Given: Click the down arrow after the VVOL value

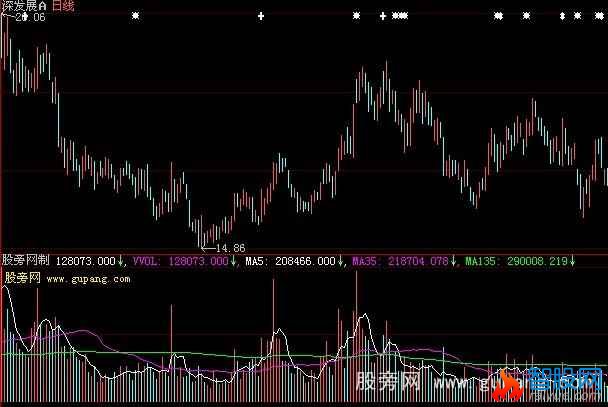Looking at the screenshot, I should coord(233,261).
